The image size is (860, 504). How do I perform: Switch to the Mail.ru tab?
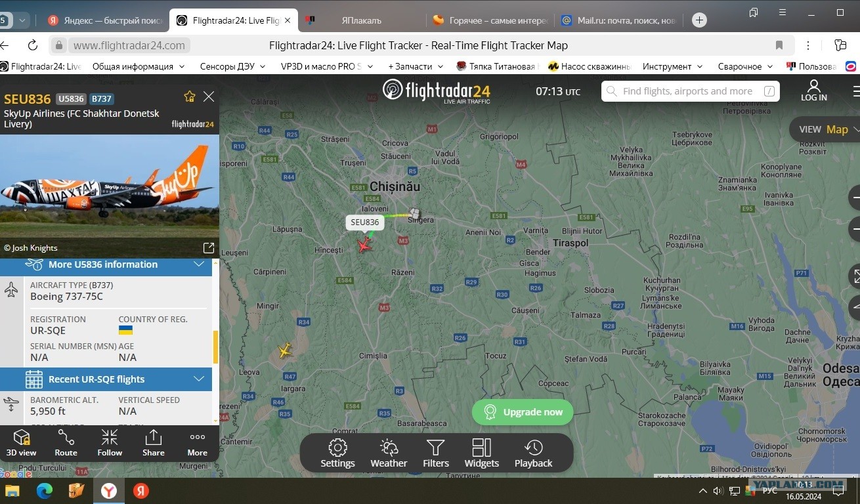click(620, 20)
